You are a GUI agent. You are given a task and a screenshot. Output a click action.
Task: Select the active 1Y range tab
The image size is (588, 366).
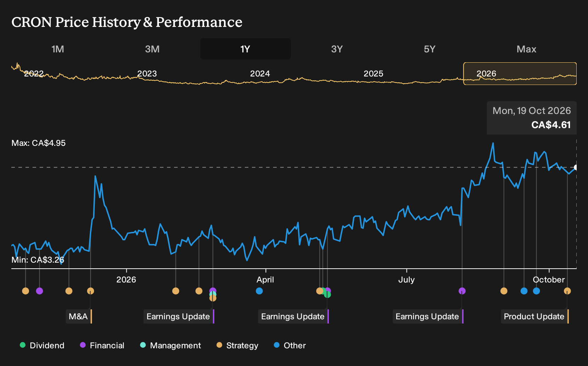[246, 49]
